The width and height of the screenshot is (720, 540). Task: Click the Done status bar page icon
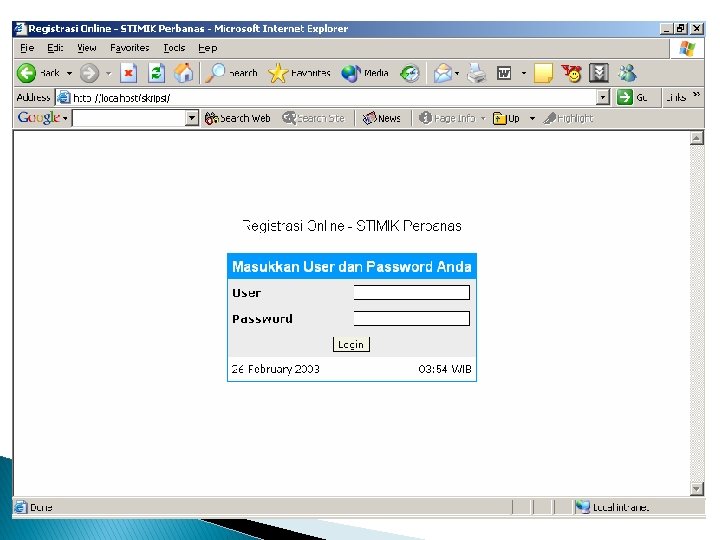20,507
